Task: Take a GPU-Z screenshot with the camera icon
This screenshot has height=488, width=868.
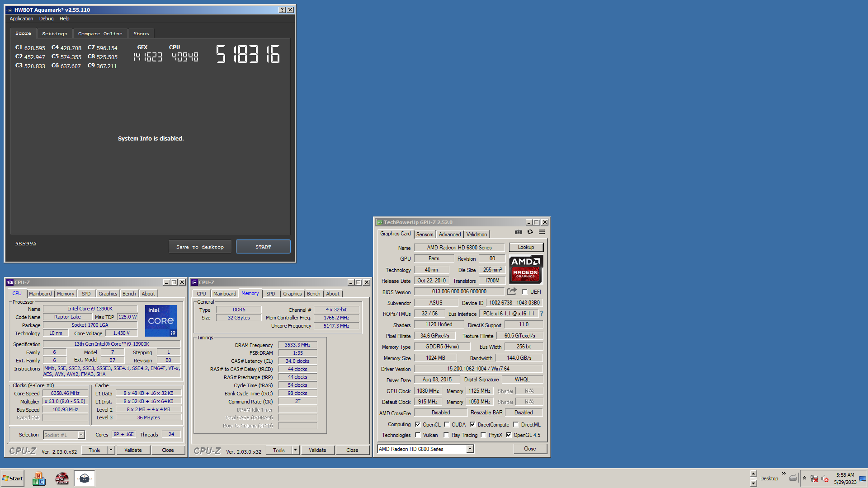Action: 518,232
